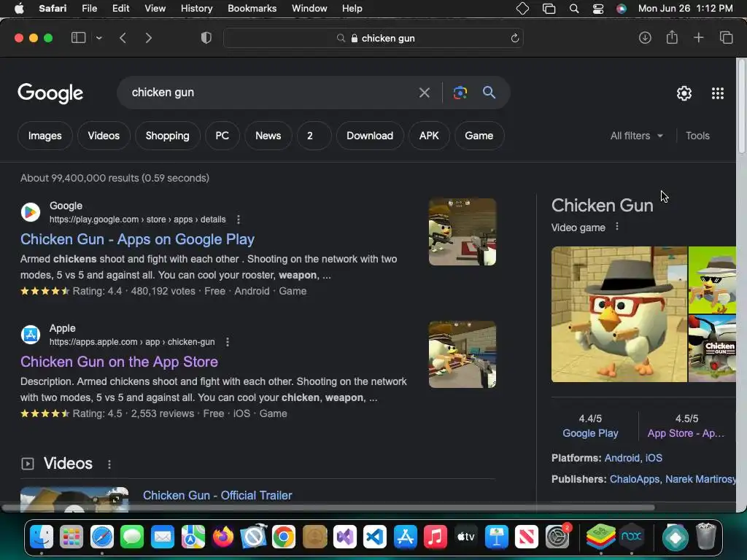The image size is (747, 560).
Task: Open more options next to Videos heading
Action: tap(109, 464)
